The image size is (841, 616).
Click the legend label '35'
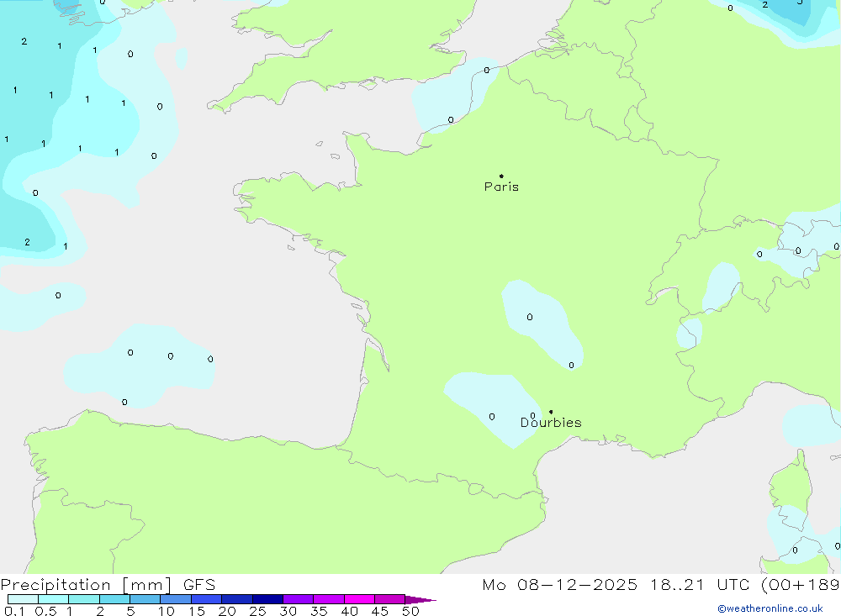(x=319, y=611)
